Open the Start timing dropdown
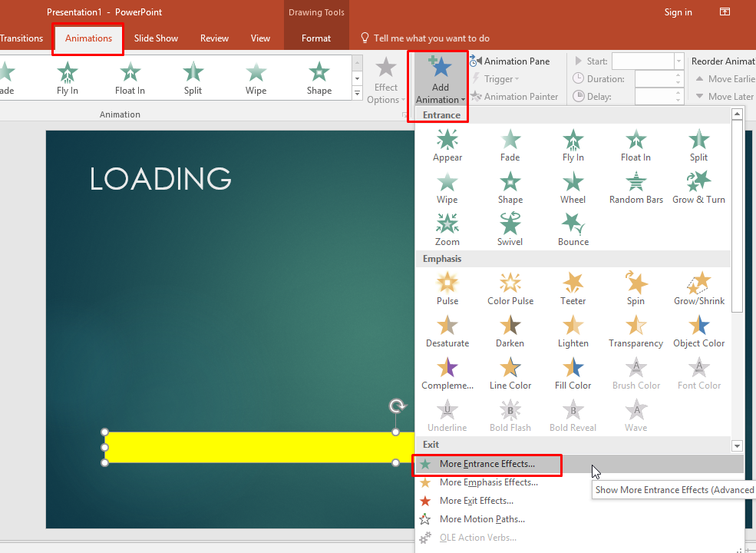The image size is (756, 553). (647, 61)
